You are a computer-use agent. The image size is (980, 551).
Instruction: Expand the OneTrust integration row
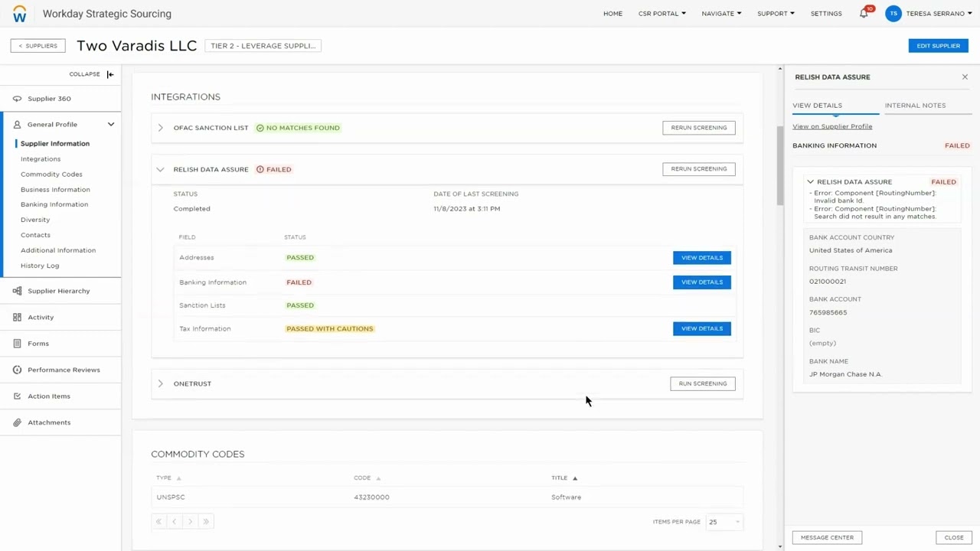160,383
